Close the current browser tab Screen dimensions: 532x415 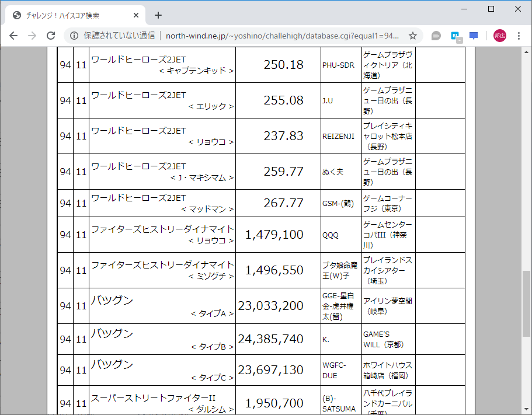pos(136,15)
